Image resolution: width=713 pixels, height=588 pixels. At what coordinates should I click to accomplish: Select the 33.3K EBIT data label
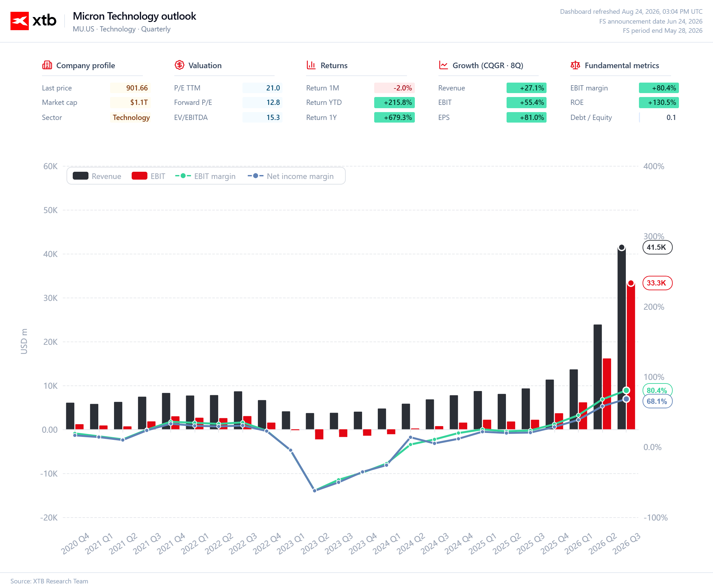click(x=657, y=283)
